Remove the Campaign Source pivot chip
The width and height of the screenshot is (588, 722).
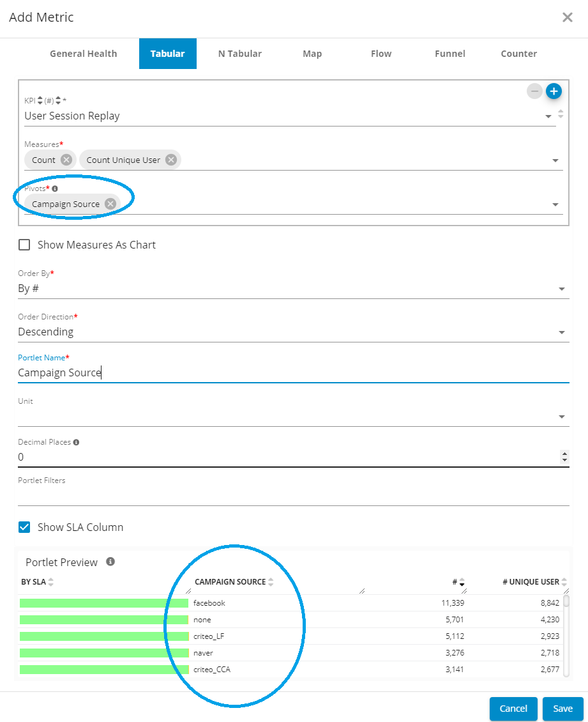coord(110,204)
